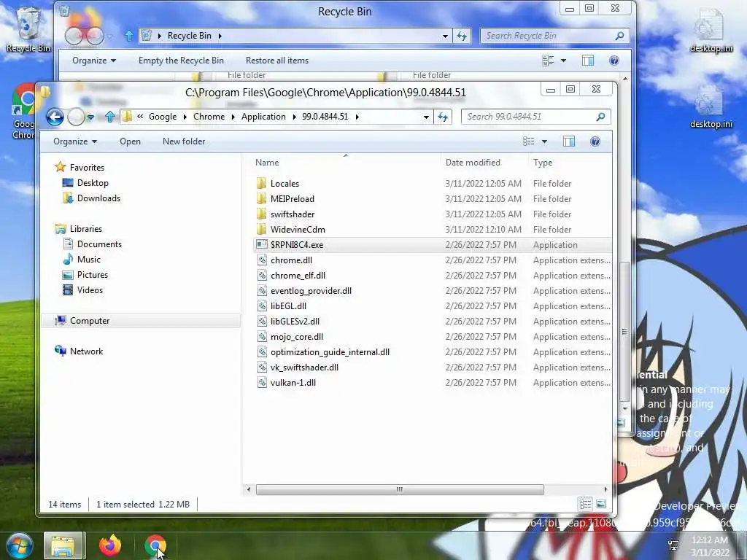The height and width of the screenshot is (560, 747).
Task: Go back with the blue Back arrow
Action: [x=55, y=117]
